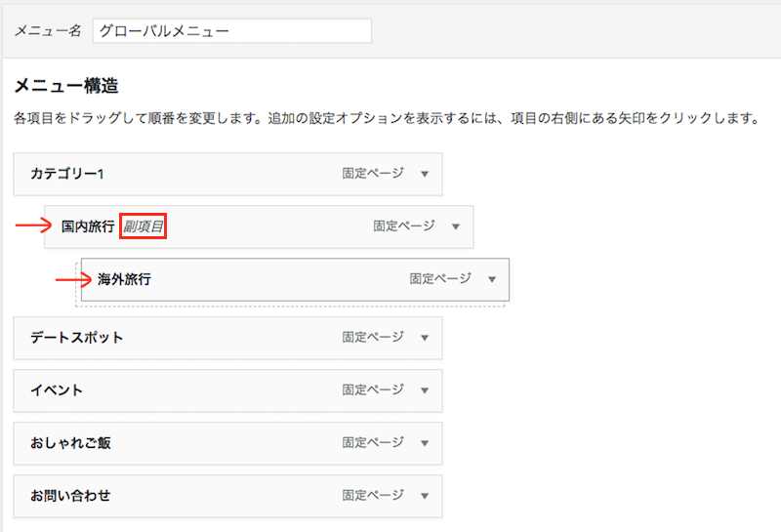Open the お問い合わせ item arrow
The height and width of the screenshot is (532, 781).
425,496
